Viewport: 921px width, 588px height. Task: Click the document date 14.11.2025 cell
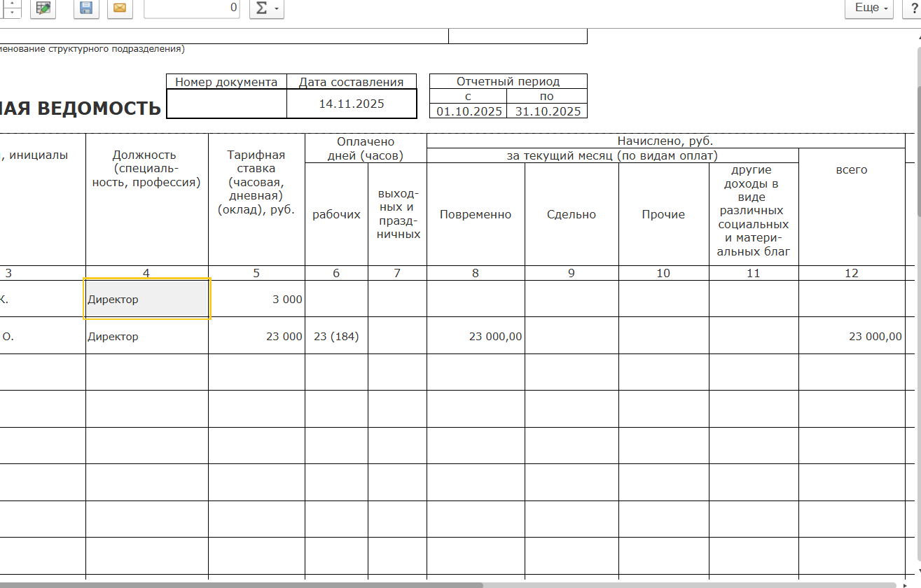pyautogui.click(x=352, y=104)
